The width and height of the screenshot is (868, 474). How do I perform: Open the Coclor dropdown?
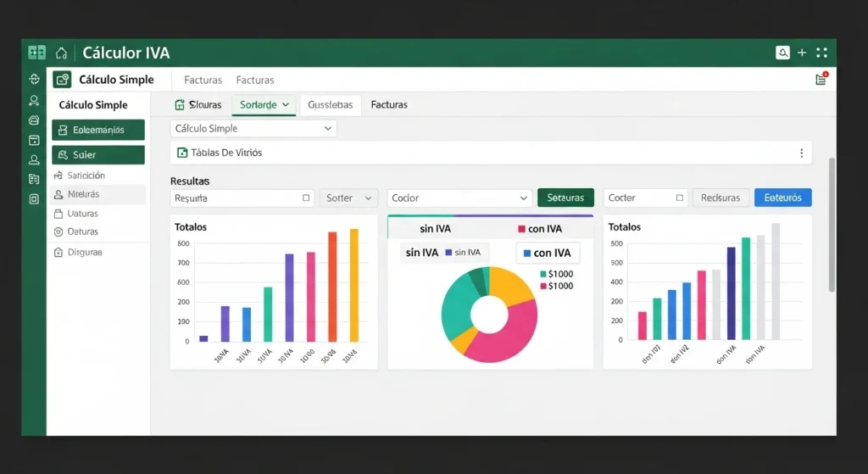click(459, 198)
